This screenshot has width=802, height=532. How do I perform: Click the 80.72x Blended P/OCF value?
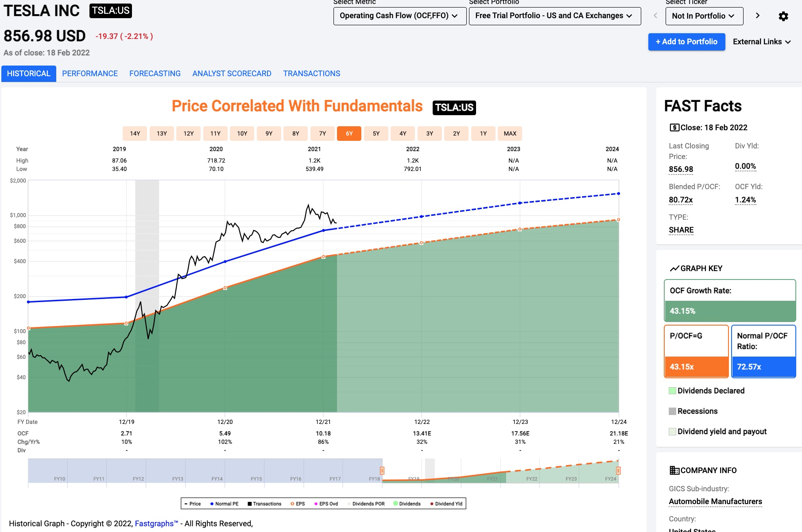coord(681,200)
